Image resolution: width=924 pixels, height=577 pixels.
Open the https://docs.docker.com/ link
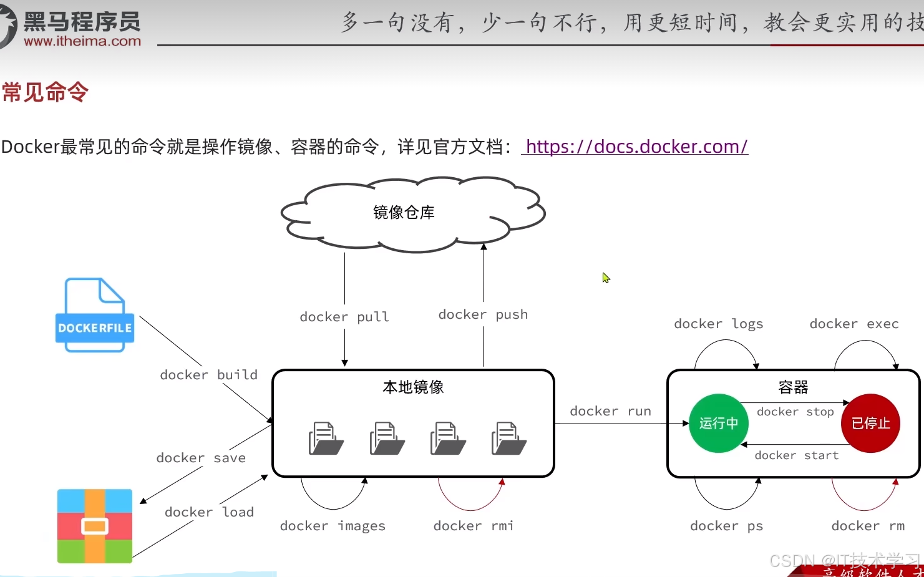(x=635, y=147)
